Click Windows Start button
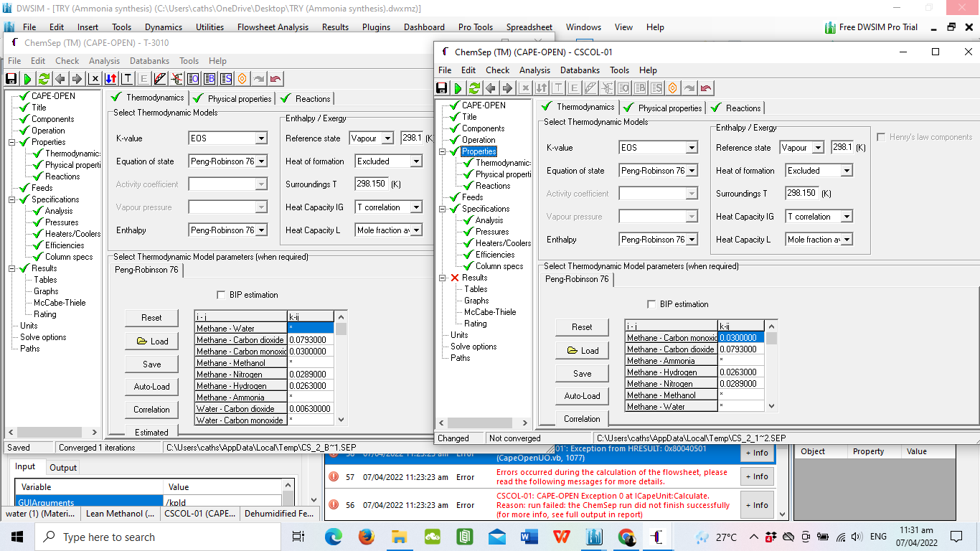980x551 pixels. tap(17, 537)
